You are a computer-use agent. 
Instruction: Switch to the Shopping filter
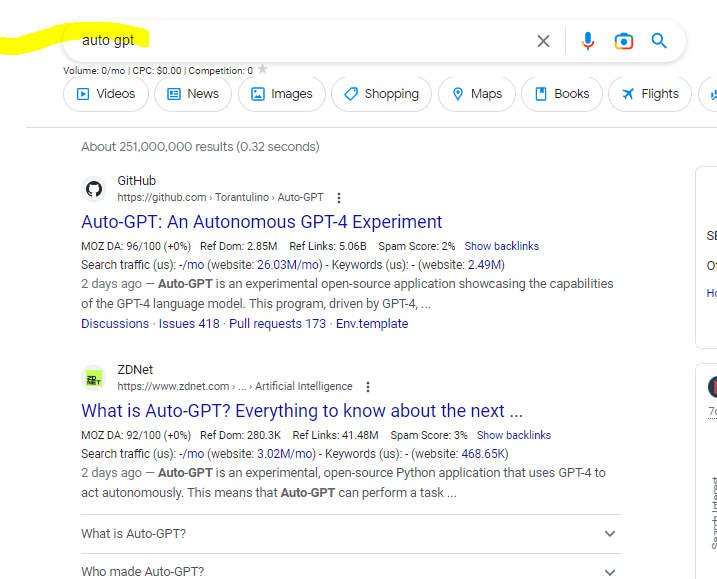coord(381,94)
